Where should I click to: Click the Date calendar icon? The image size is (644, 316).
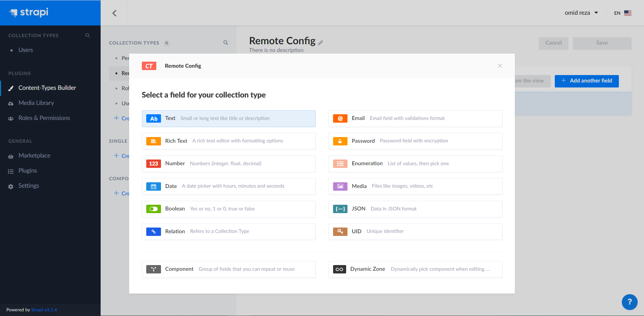[154, 186]
